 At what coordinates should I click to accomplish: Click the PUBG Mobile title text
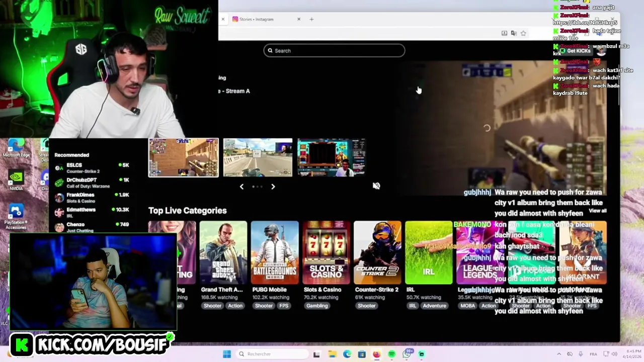point(269,290)
